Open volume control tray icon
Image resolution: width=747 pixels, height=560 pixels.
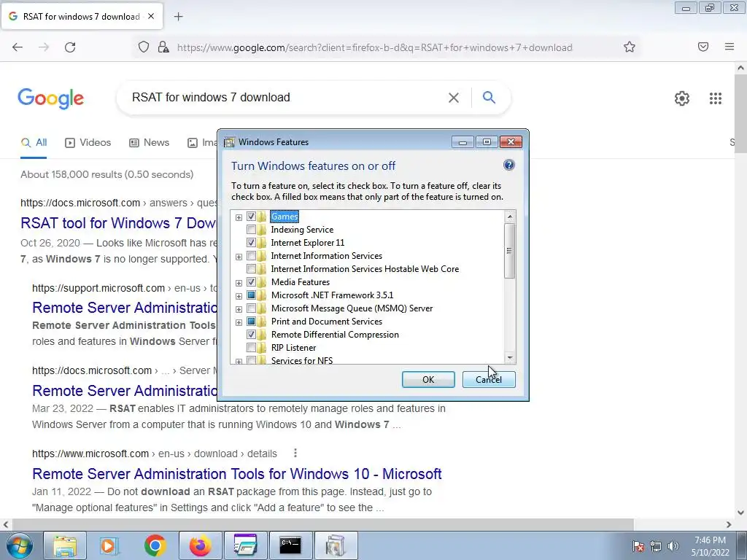(x=673, y=545)
